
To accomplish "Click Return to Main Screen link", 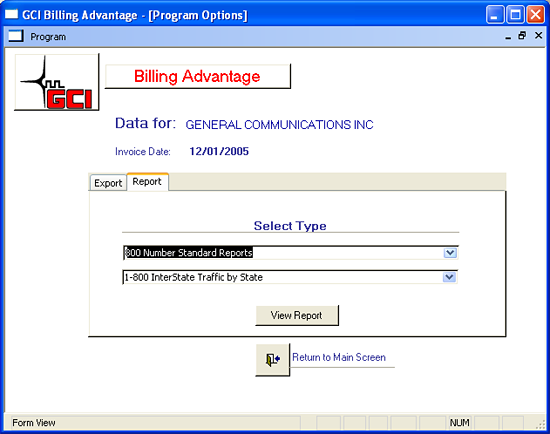I will pos(339,358).
